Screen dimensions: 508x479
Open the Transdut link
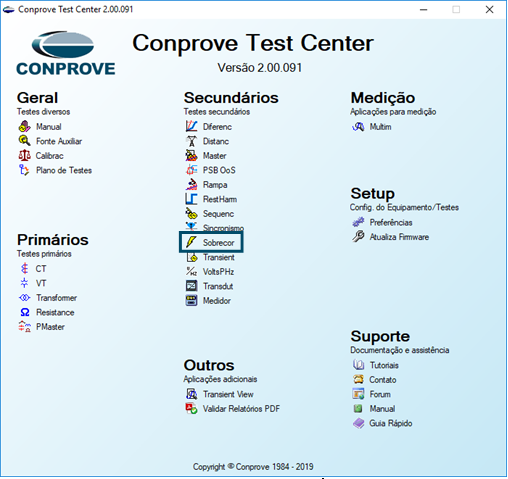218,286
